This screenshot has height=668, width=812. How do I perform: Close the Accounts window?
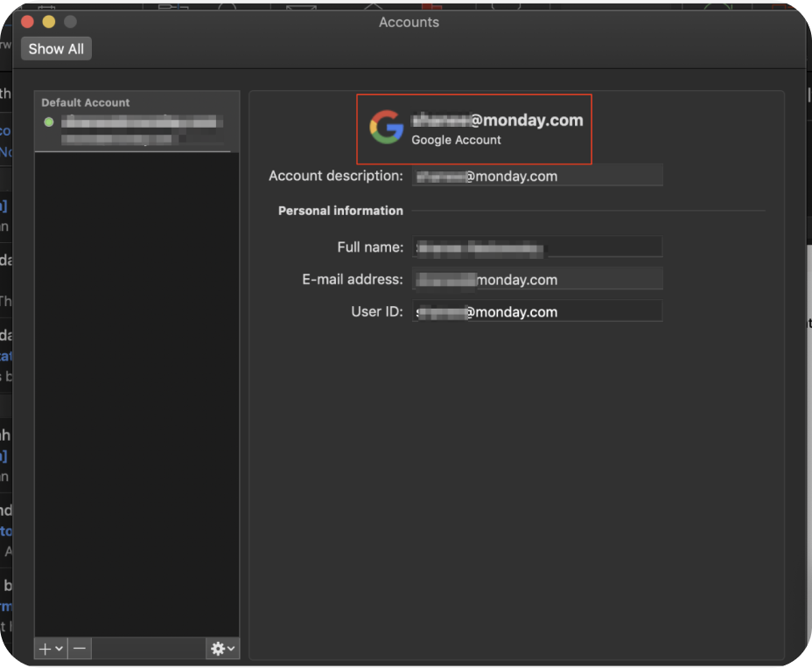tap(27, 22)
